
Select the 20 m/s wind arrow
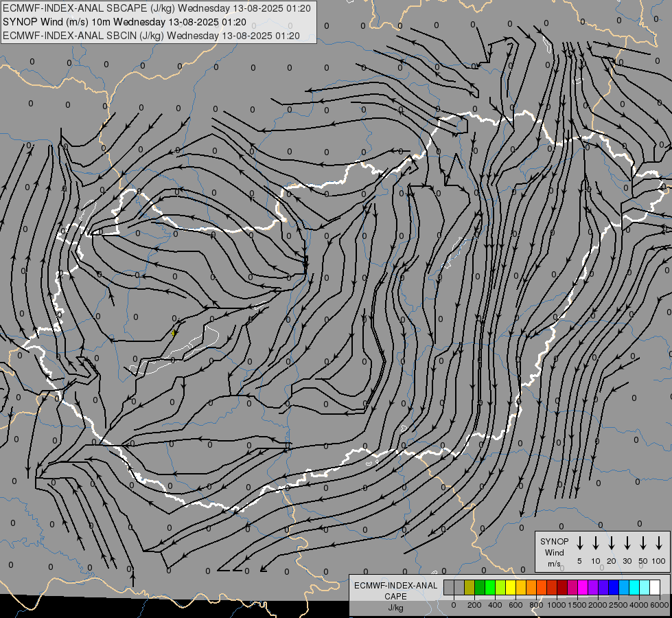click(611, 543)
